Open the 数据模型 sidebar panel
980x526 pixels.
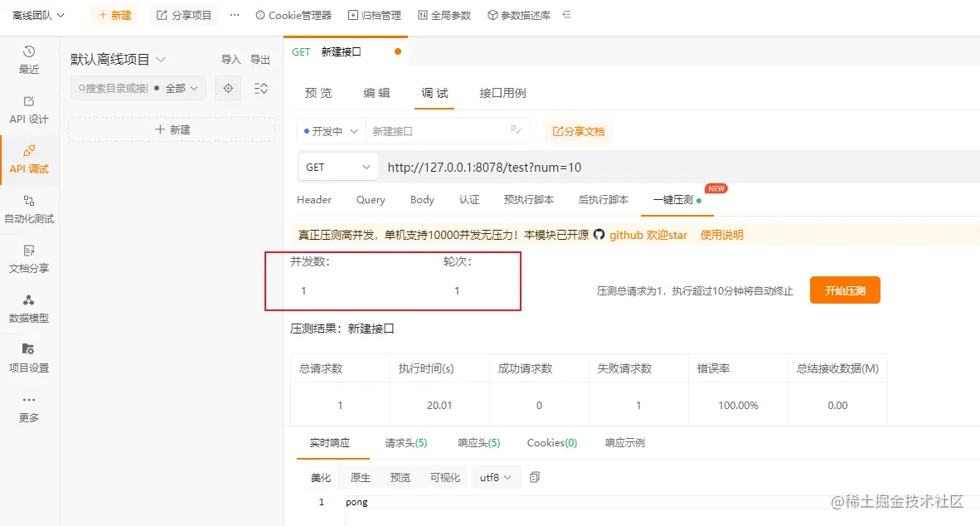[x=30, y=309]
